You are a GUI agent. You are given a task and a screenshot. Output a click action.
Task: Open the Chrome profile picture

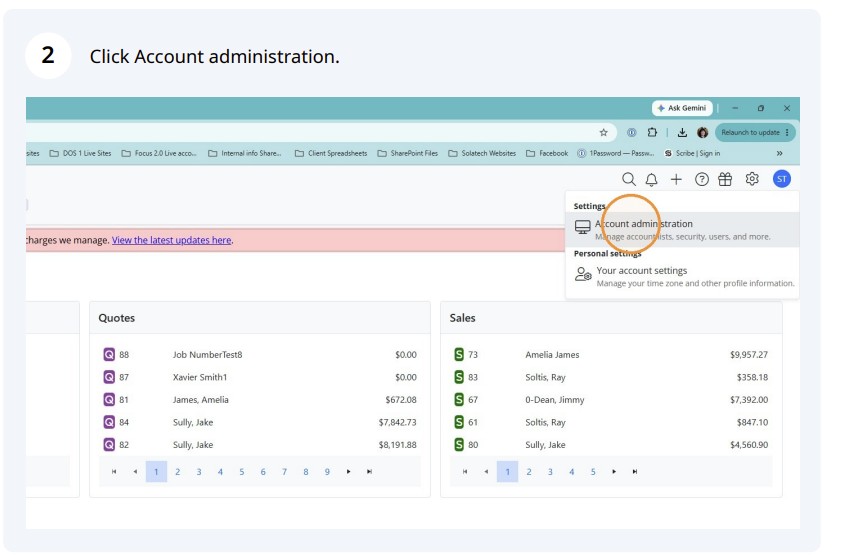coord(702,133)
